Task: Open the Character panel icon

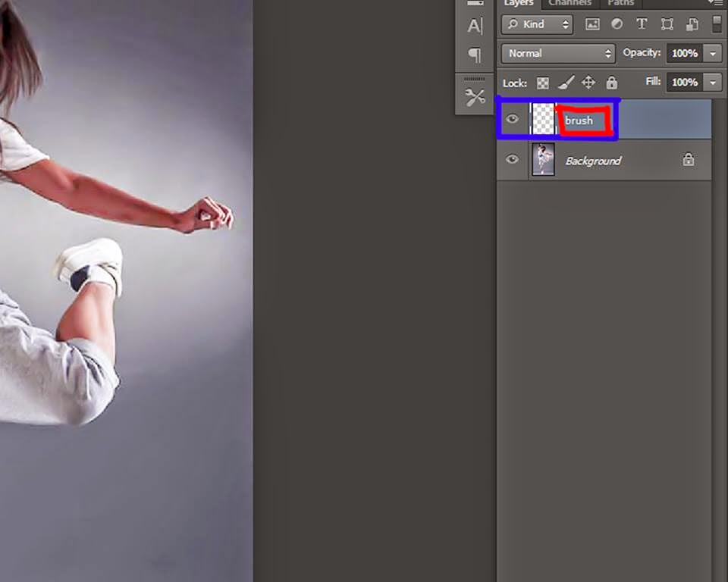Action: [475, 26]
